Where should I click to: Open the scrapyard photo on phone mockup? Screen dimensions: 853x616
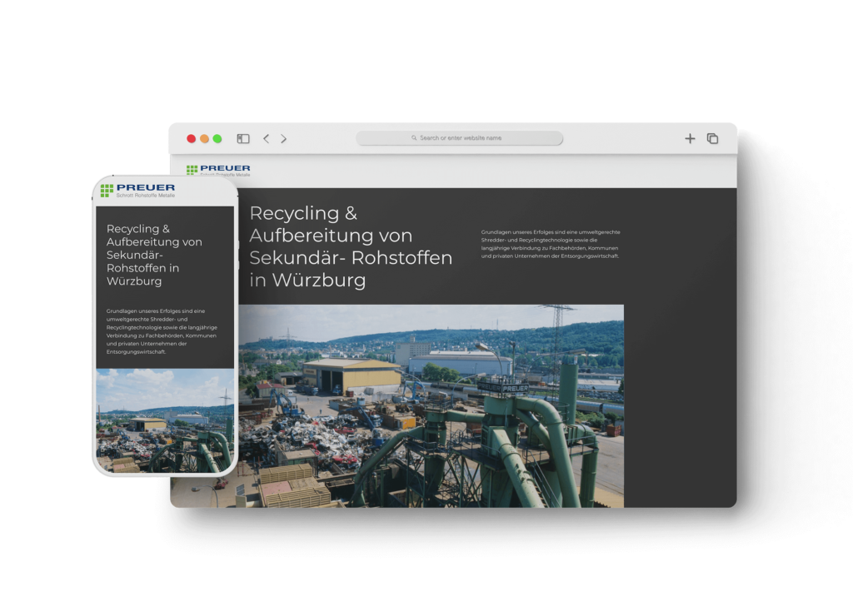tap(166, 420)
